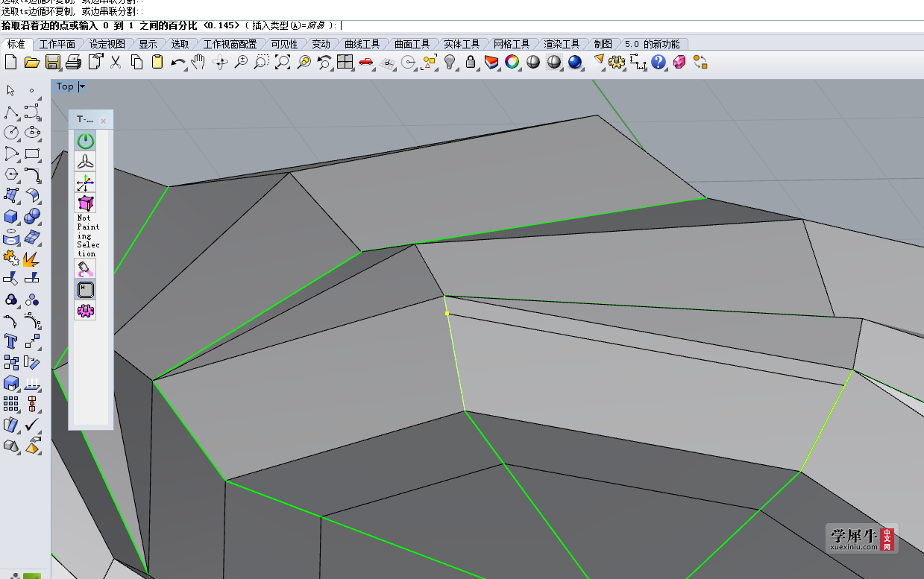Toggle the T-Splines H hotkey icon
Viewport: 924px width, 579px height.
[86, 290]
